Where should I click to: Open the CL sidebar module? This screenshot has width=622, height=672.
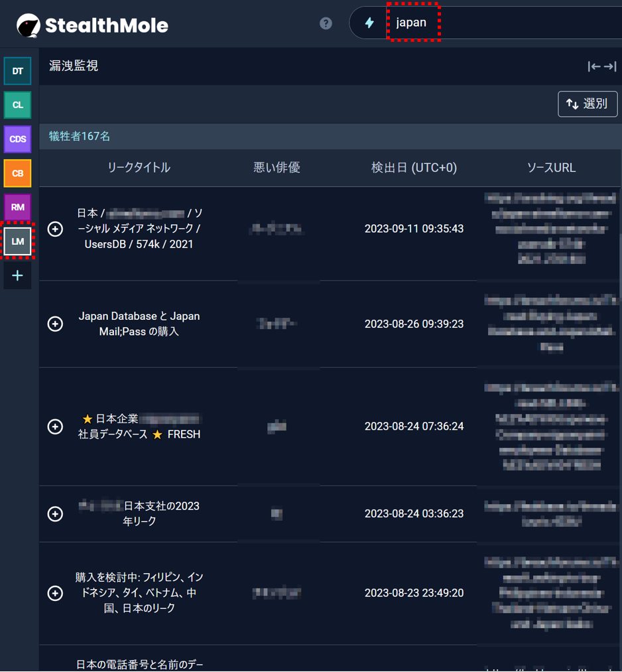pyautogui.click(x=18, y=105)
